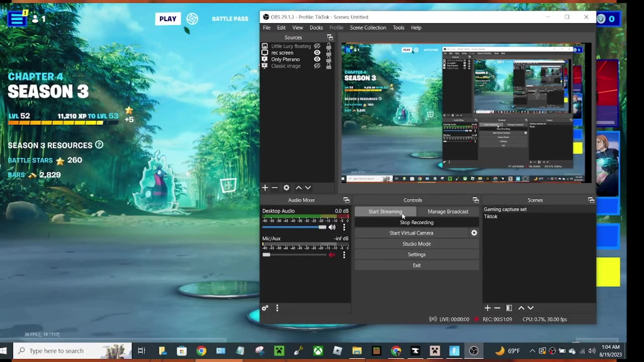Click Type here to search box
The height and width of the screenshot is (362, 644).
pyautogui.click(x=72, y=350)
